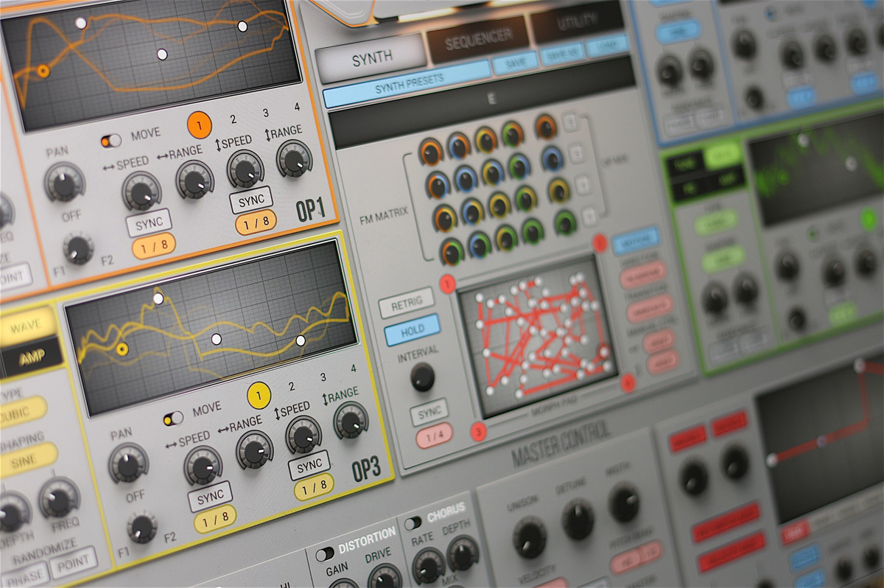Select position 2 in OP3 panel

click(292, 386)
